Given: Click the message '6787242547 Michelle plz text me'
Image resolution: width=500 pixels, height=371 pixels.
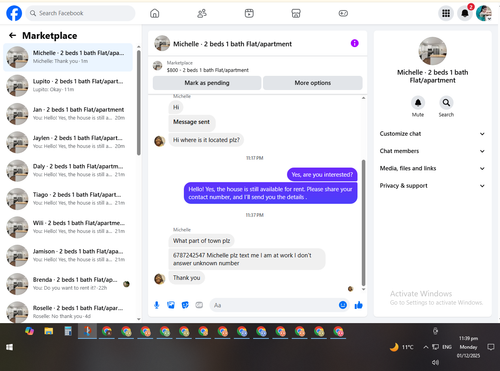Looking at the screenshot, I should click(x=247, y=259).
